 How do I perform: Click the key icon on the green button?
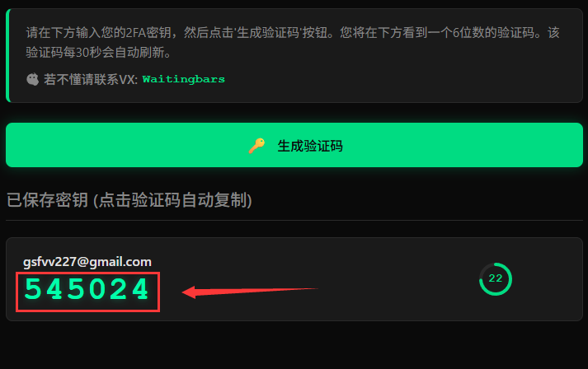tap(256, 146)
